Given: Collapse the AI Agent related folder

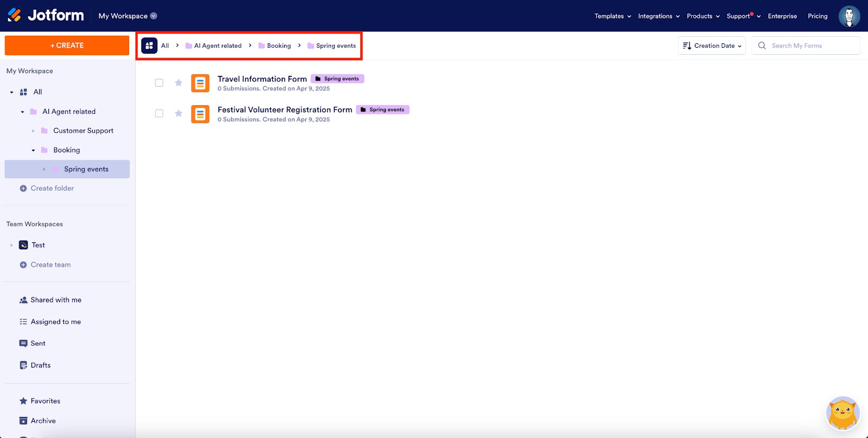Looking at the screenshot, I should pyautogui.click(x=22, y=112).
